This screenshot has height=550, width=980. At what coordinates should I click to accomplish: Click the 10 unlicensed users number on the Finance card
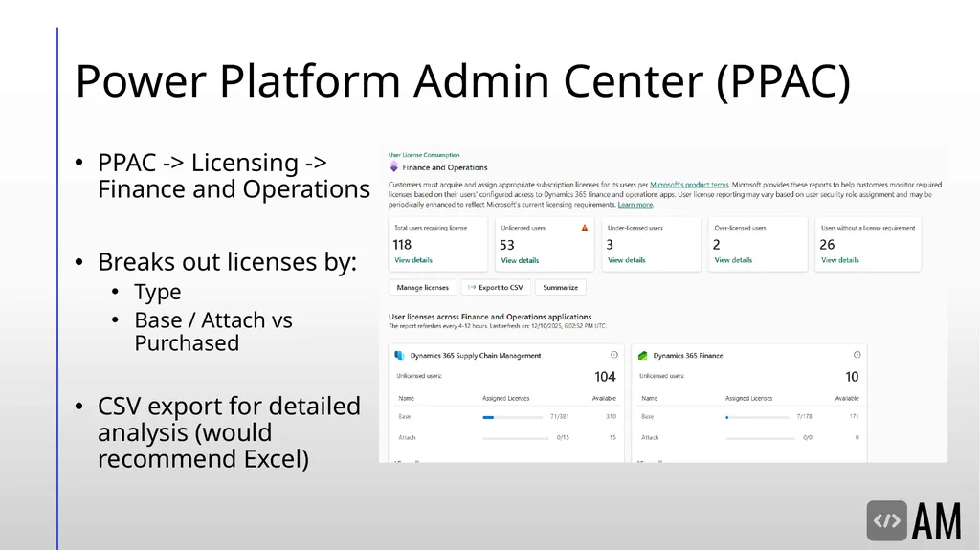[x=852, y=376]
